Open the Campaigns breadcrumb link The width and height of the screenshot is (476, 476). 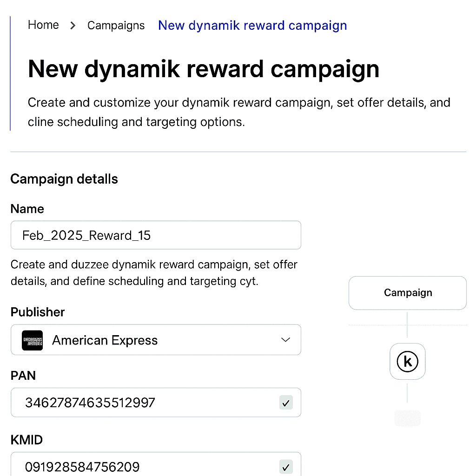[116, 26]
